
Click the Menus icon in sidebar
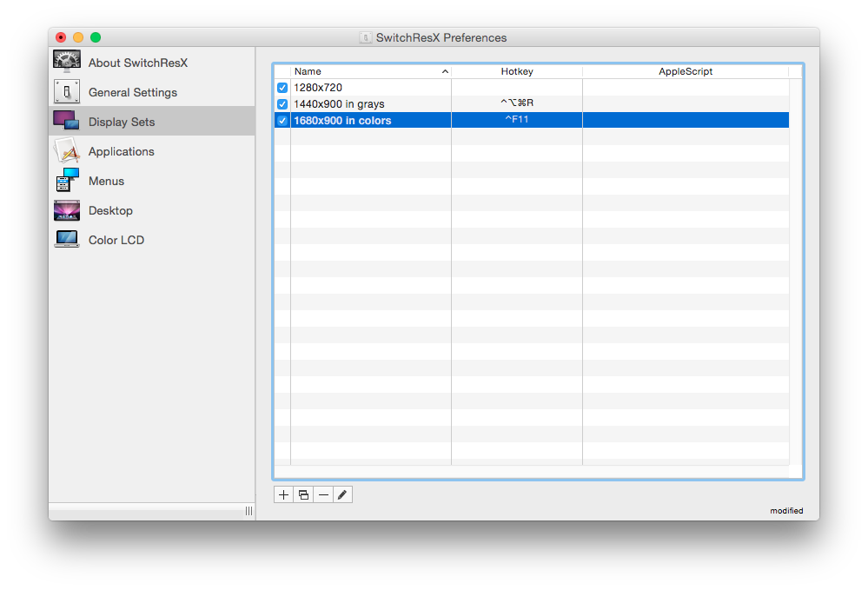(67, 181)
